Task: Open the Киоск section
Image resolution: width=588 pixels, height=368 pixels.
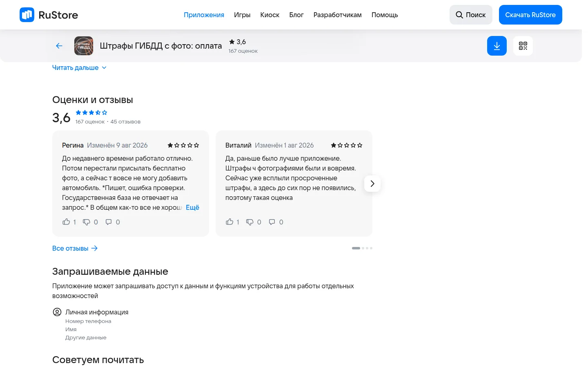Action: click(270, 15)
